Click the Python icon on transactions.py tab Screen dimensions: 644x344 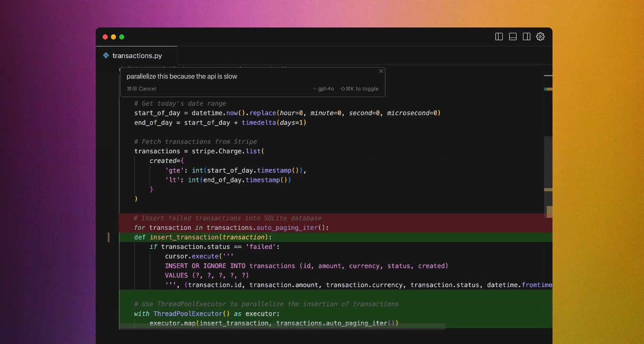(x=106, y=55)
